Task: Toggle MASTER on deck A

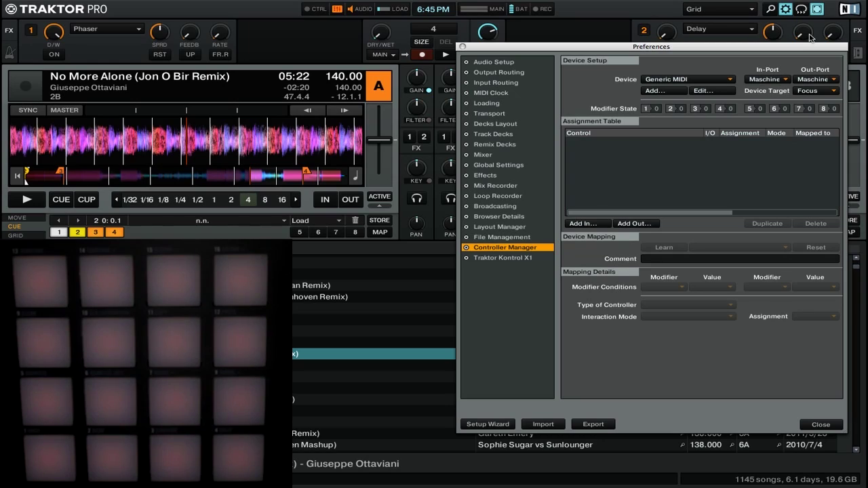Action: pos(64,110)
